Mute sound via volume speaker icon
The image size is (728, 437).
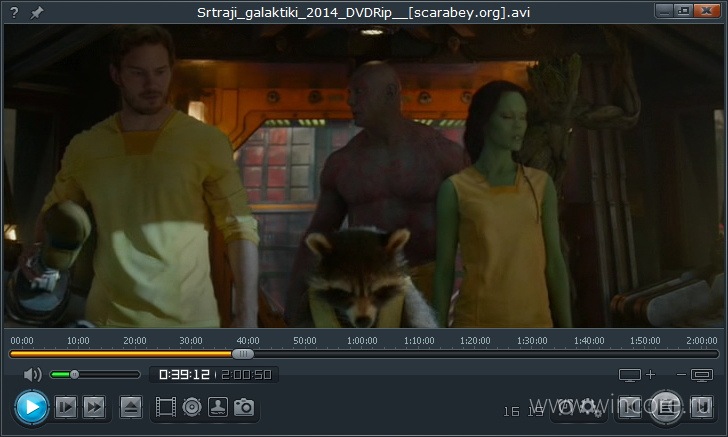pos(32,374)
